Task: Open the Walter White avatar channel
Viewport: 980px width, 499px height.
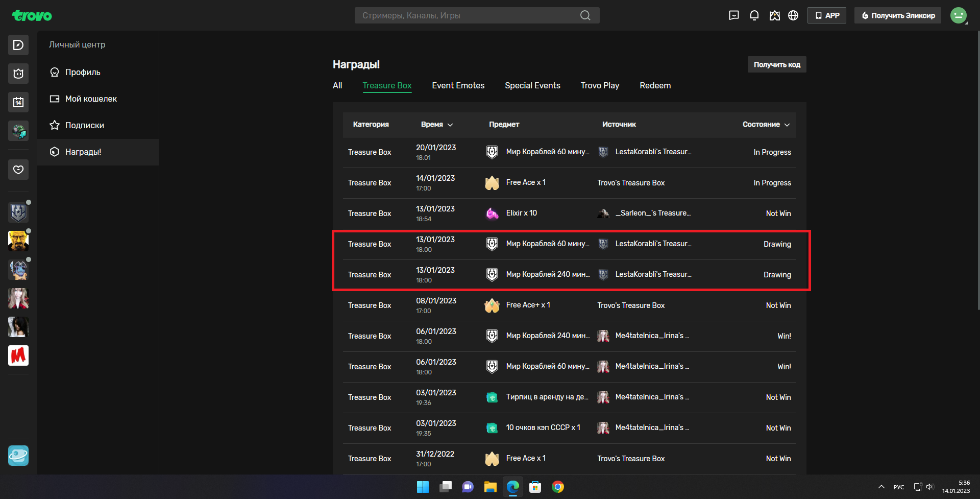Action: (18, 241)
